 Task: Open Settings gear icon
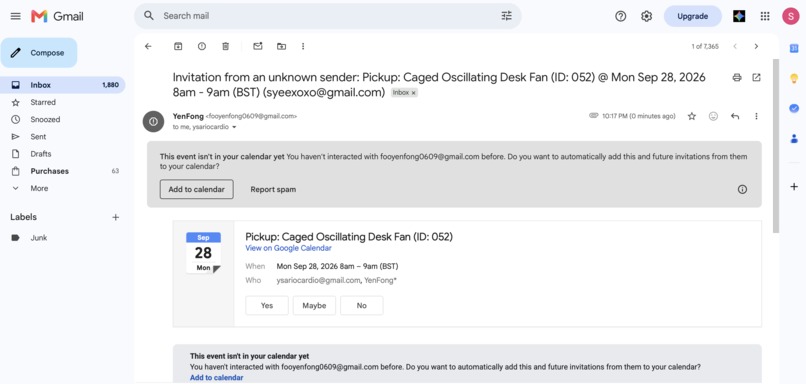(646, 16)
